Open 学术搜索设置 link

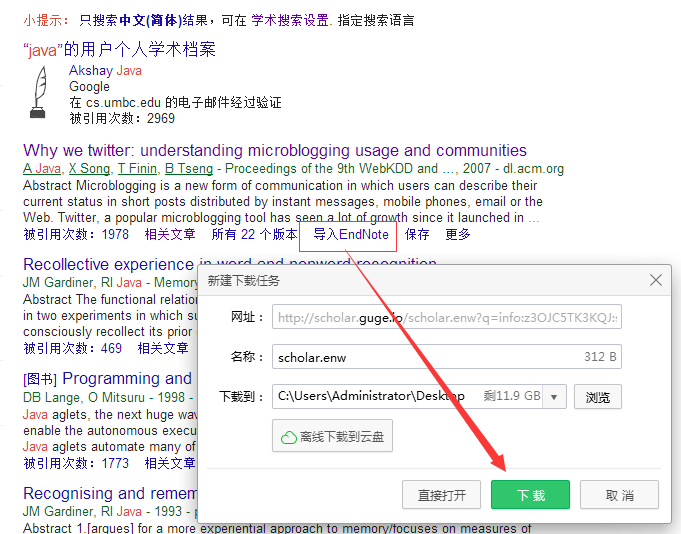[290, 20]
